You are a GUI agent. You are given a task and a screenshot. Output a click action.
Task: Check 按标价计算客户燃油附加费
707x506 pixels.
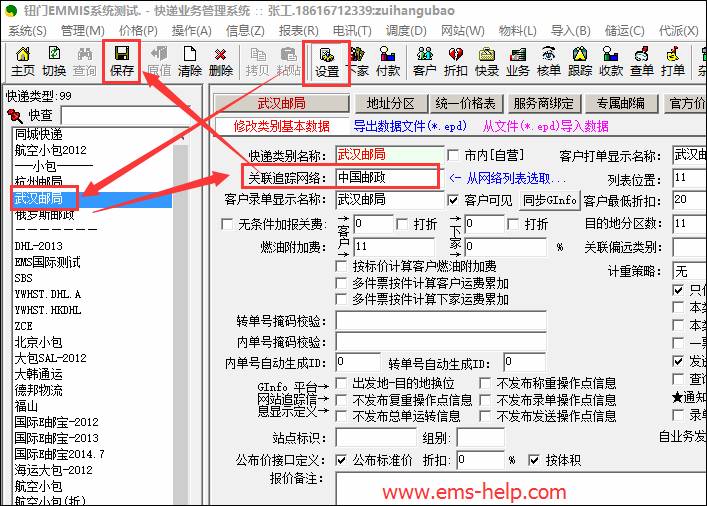[341, 266]
